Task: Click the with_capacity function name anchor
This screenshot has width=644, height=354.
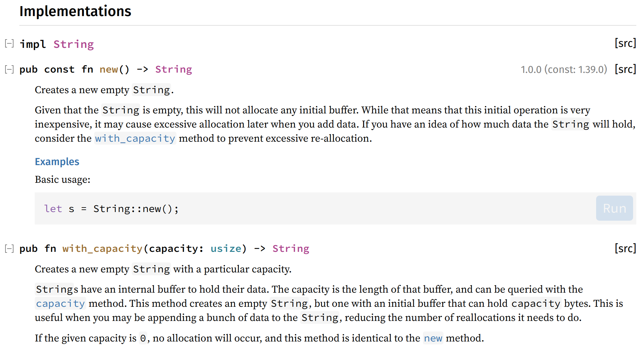Action: click(x=102, y=249)
